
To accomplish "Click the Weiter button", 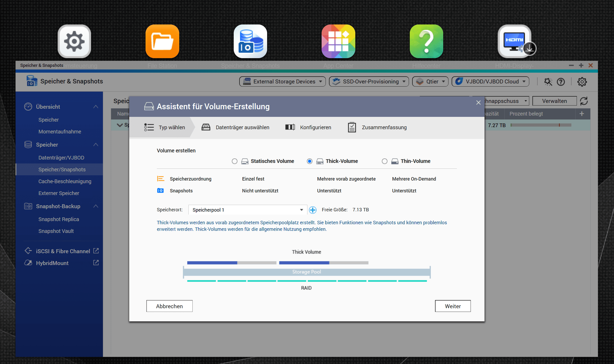I will (x=453, y=306).
